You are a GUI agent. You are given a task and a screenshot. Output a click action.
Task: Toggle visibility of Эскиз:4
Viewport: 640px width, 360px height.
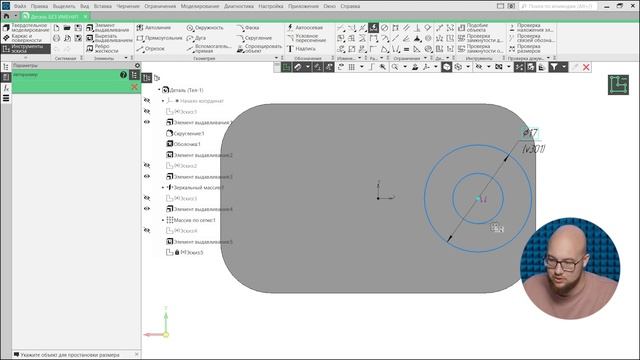click(147, 230)
